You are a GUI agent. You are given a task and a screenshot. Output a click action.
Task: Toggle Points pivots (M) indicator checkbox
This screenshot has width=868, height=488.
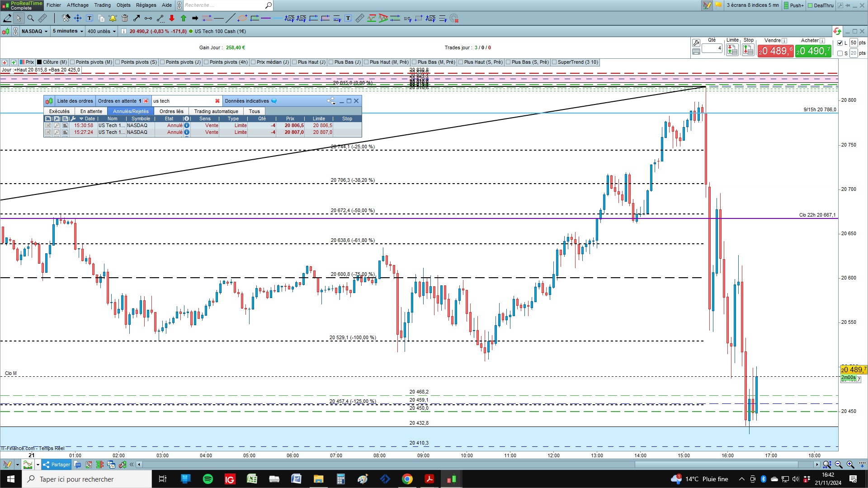(72, 62)
